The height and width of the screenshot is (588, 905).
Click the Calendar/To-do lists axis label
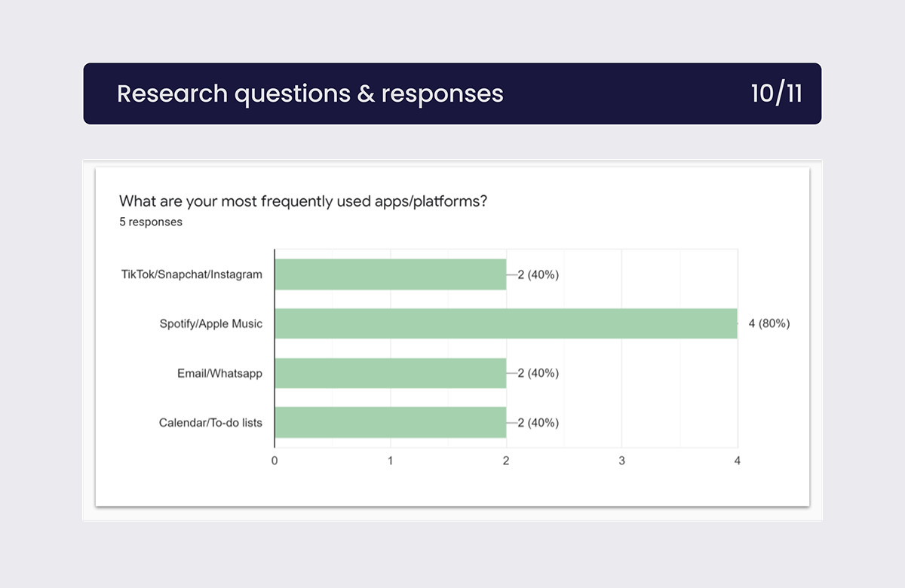pyautogui.click(x=210, y=423)
